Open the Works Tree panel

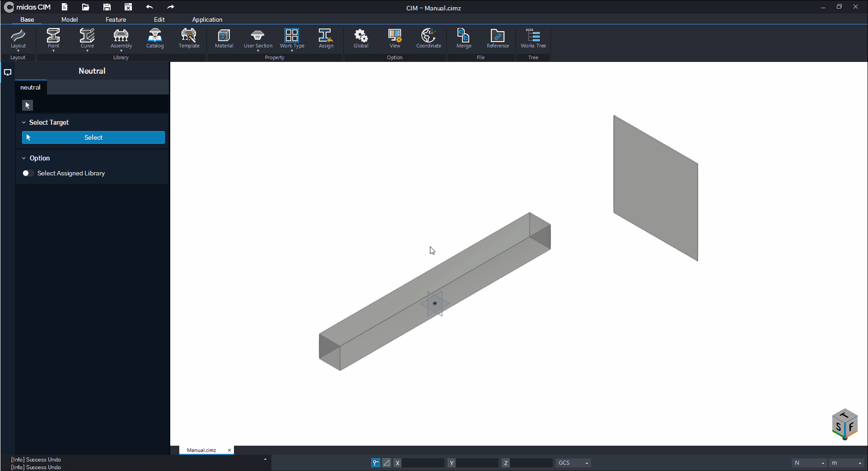click(x=533, y=38)
